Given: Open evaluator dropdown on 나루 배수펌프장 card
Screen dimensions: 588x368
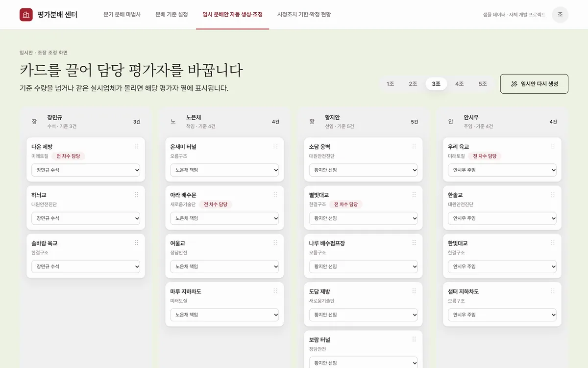Looking at the screenshot, I should [364, 267].
